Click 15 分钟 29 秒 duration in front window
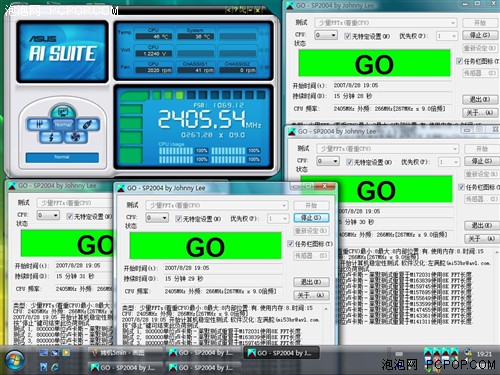Image resolution: width=500 pixels, height=375 pixels. (x=184, y=279)
